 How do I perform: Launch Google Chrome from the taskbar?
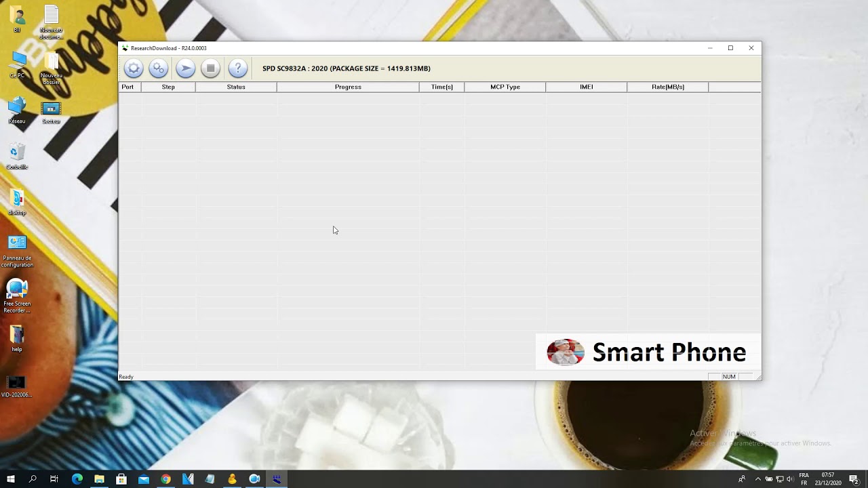(x=165, y=479)
